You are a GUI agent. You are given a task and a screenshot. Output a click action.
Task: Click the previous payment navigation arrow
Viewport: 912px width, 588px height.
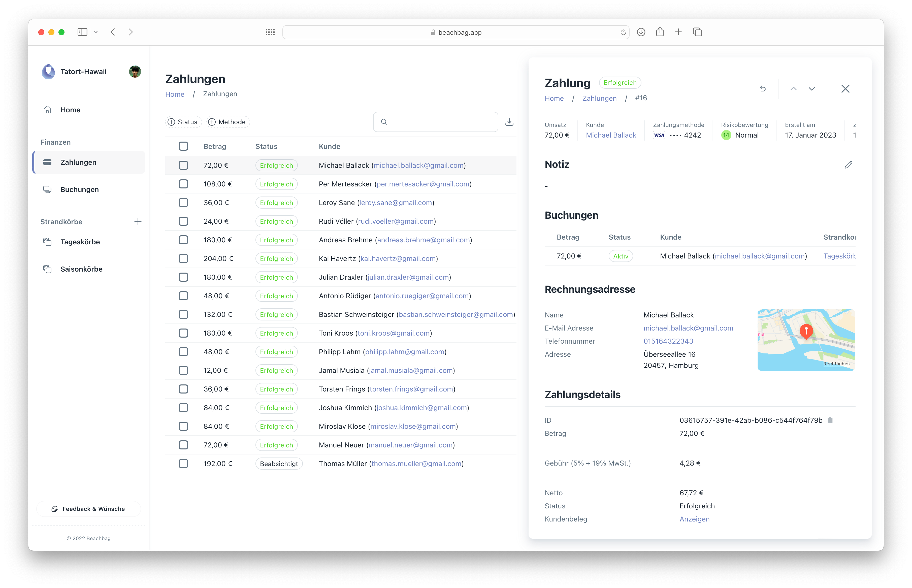(792, 88)
